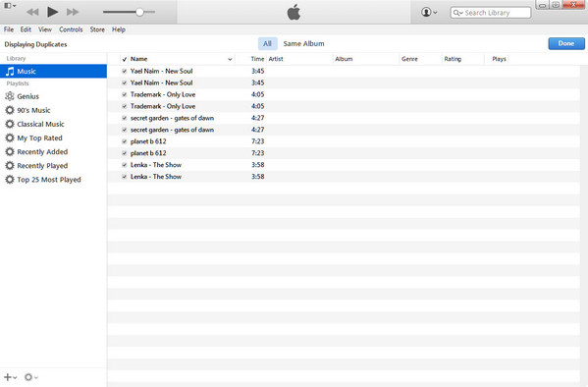Start playback with the Play button
Screen dimensions: 588x387
click(x=52, y=12)
